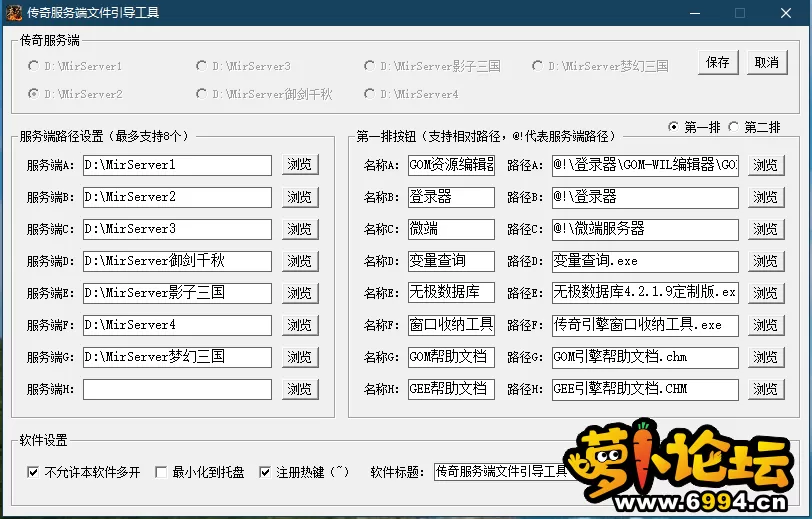Edit 名称C field with 微端
This screenshot has width=812, height=519.
tap(451, 229)
